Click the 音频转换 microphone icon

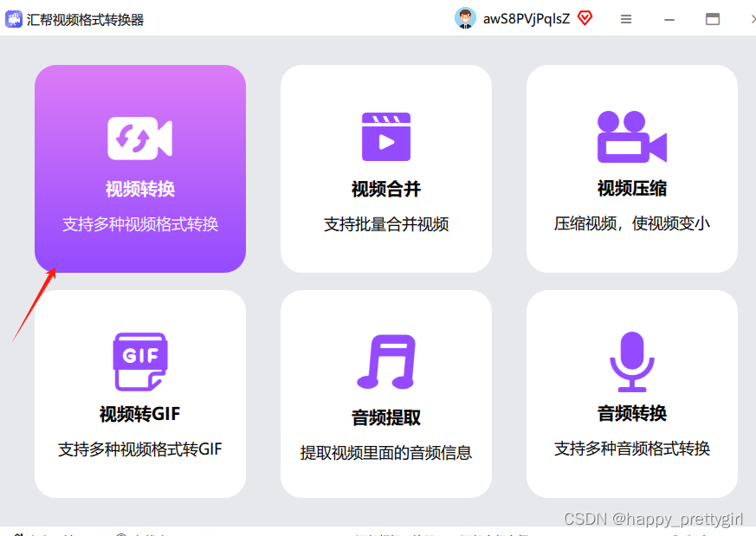631,359
